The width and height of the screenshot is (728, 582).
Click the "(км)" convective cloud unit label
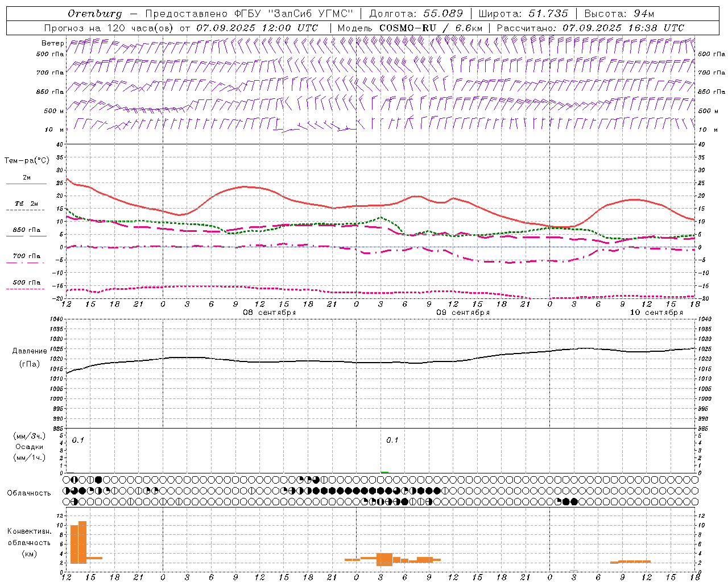coord(29,554)
